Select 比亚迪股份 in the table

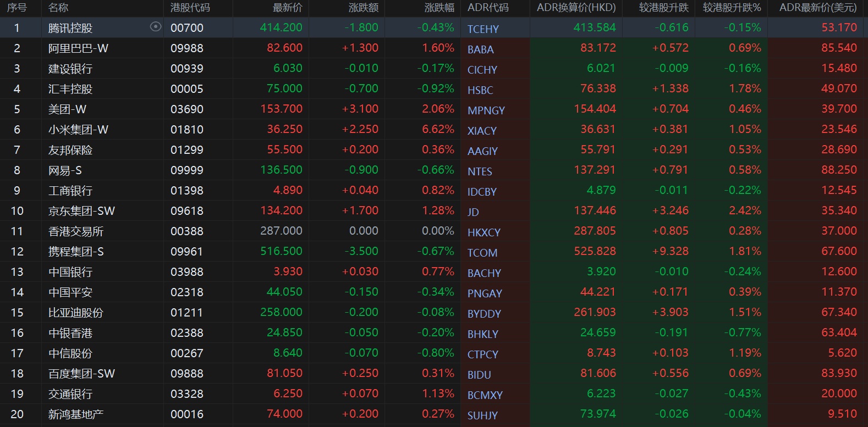pyautogui.click(x=76, y=313)
